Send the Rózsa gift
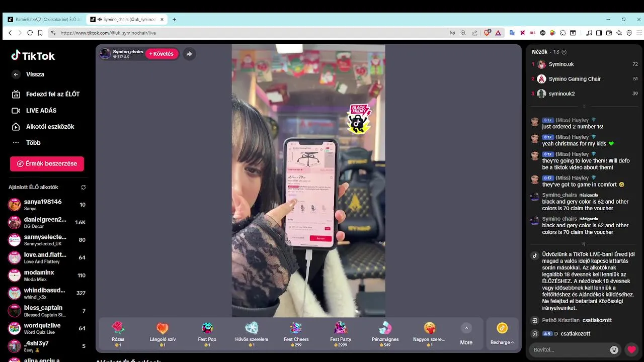644x362 pixels. click(118, 334)
